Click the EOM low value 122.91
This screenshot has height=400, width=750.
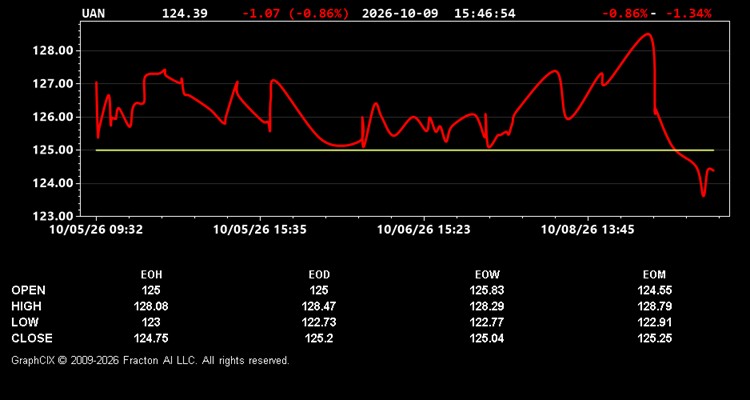(x=654, y=322)
